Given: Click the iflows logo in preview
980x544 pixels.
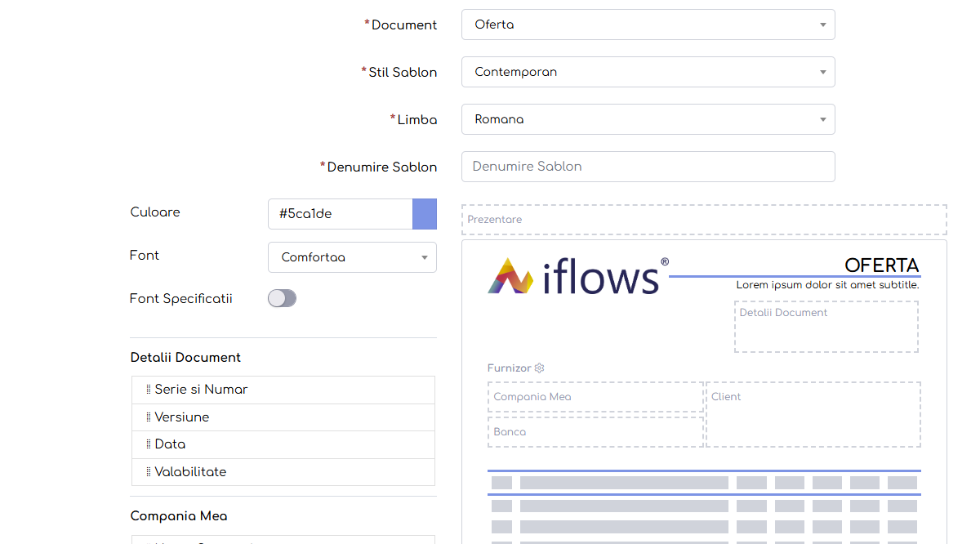Looking at the screenshot, I should coord(577,276).
